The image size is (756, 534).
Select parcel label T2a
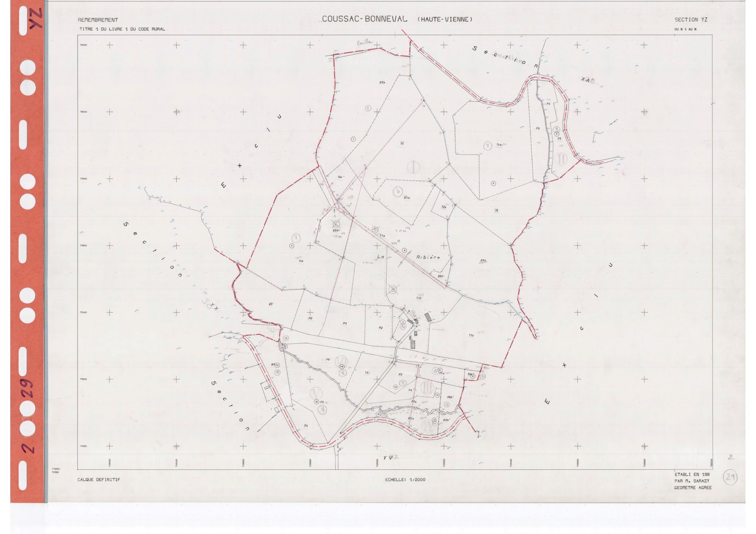pos(444,207)
